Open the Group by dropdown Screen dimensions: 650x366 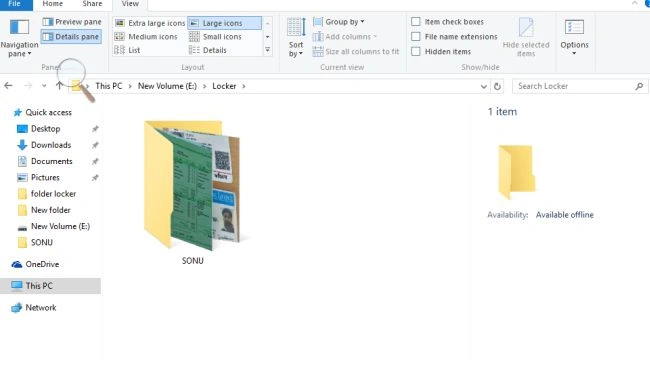point(339,22)
